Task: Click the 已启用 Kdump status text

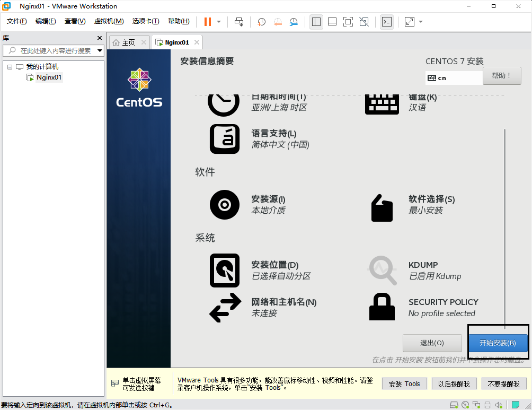Action: 435,276
